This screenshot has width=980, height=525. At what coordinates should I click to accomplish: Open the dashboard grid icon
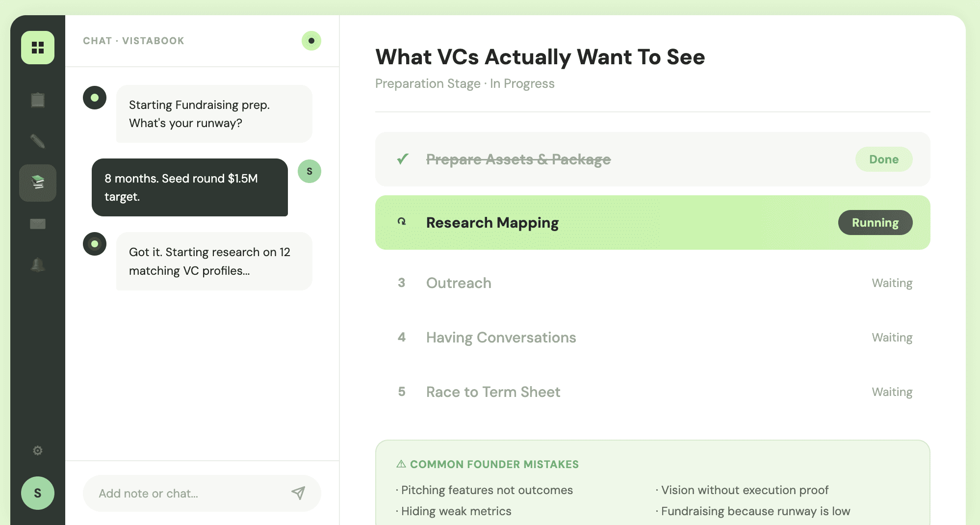[38, 48]
